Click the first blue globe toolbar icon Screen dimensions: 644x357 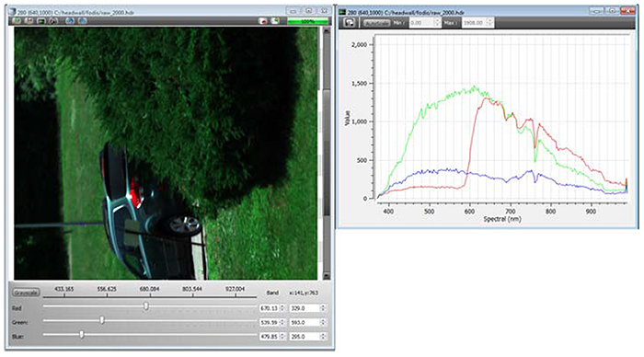70,21
